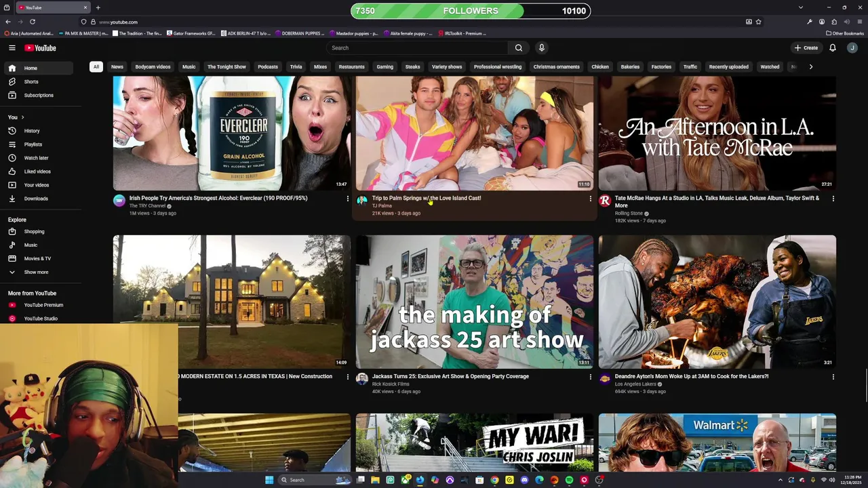Open more options for Everclear video
Screen dimensions: 868x488
coord(348,199)
